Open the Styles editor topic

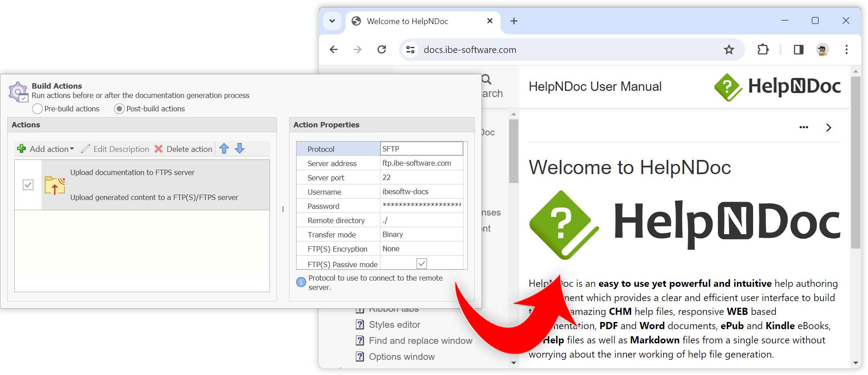tap(394, 325)
